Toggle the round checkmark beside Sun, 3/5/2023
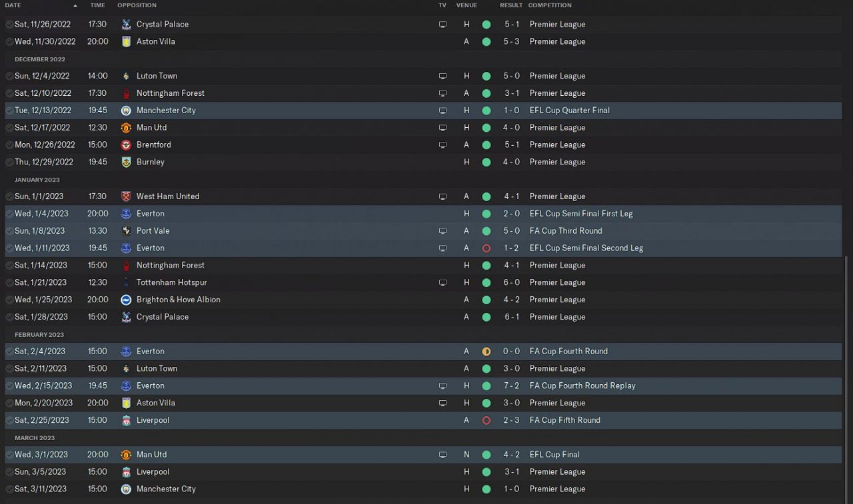 pos(9,472)
